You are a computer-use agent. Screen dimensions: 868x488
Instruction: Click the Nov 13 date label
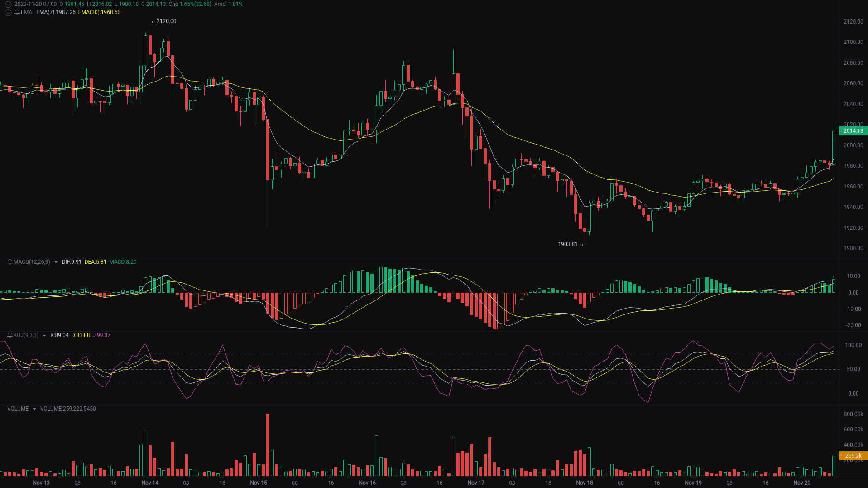pos(41,483)
